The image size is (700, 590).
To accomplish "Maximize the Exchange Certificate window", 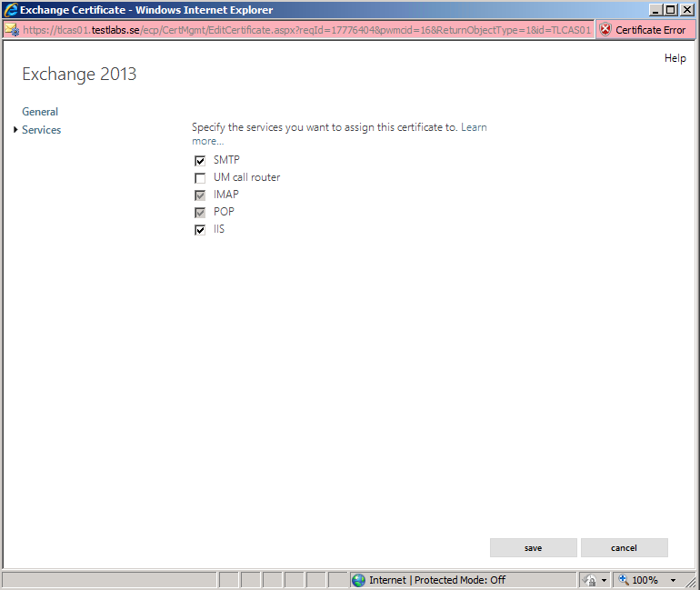I will (671, 10).
